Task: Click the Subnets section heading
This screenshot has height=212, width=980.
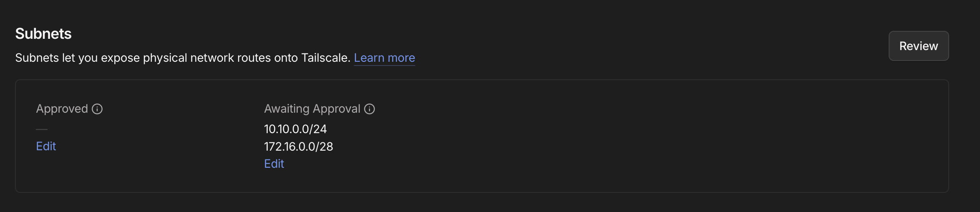Action: coord(43,34)
